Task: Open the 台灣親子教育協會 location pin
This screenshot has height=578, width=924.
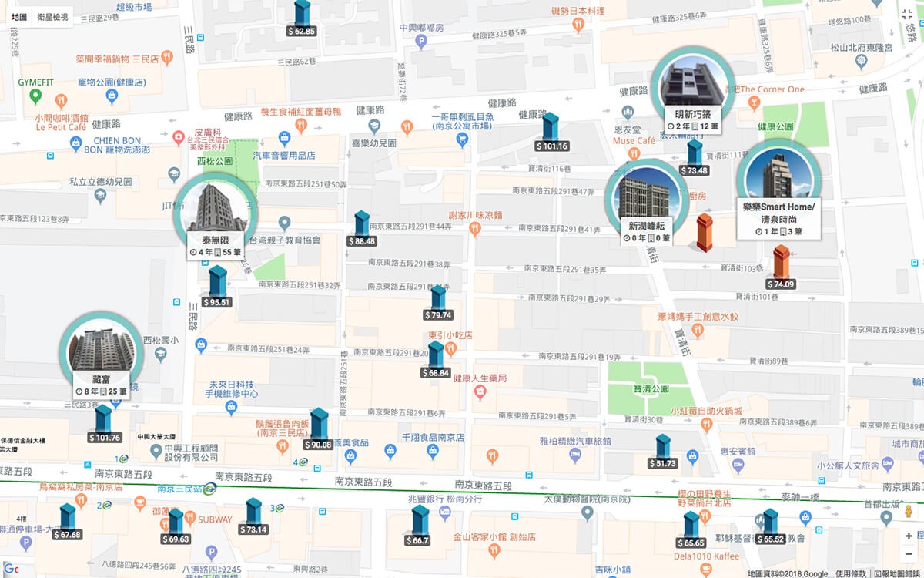Action: tap(284, 223)
